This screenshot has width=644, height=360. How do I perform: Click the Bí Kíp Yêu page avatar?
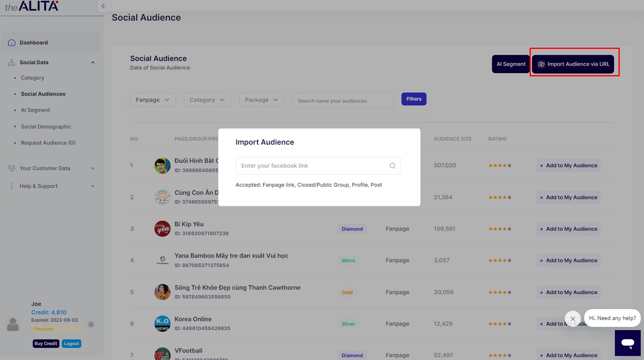(x=163, y=229)
